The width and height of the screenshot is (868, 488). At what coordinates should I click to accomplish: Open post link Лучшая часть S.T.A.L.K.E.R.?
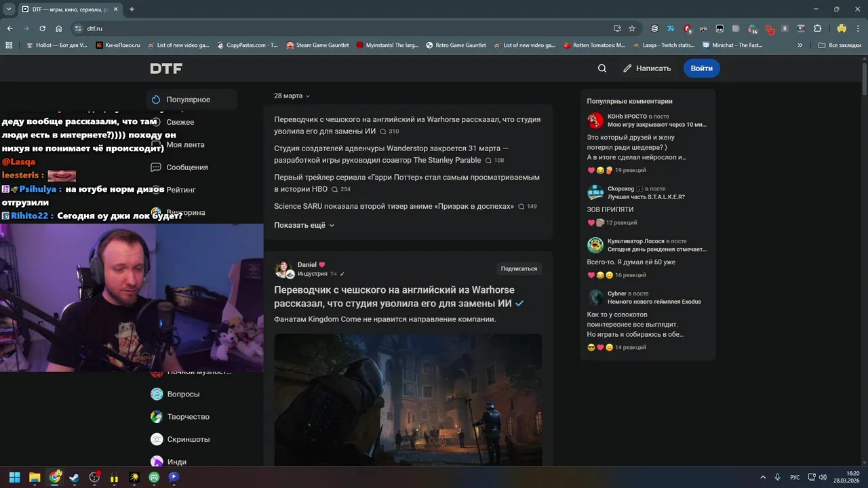[646, 197]
